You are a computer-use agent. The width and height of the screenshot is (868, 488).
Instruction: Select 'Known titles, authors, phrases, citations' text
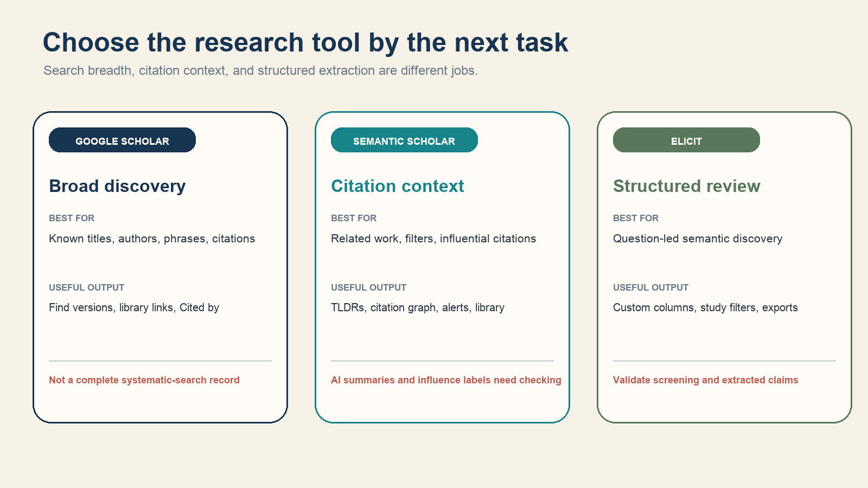(152, 239)
